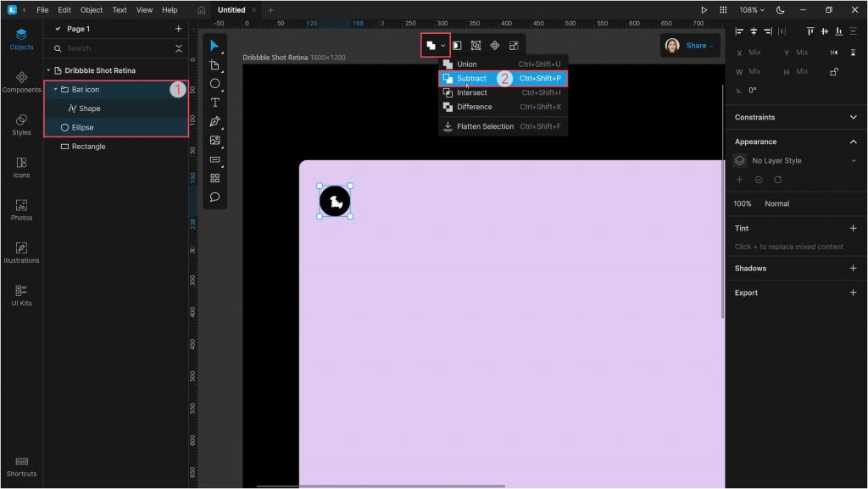Open the Text menu

120,10
